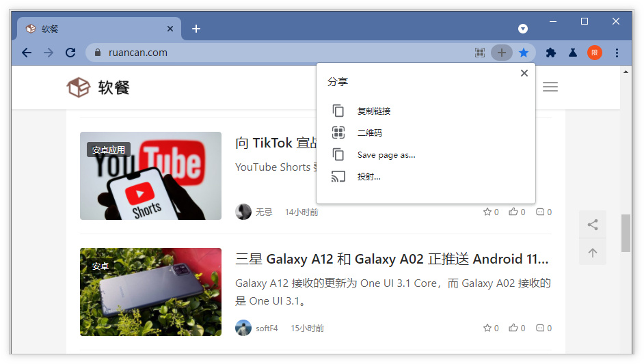Click the floating share icon on page

pyautogui.click(x=593, y=225)
